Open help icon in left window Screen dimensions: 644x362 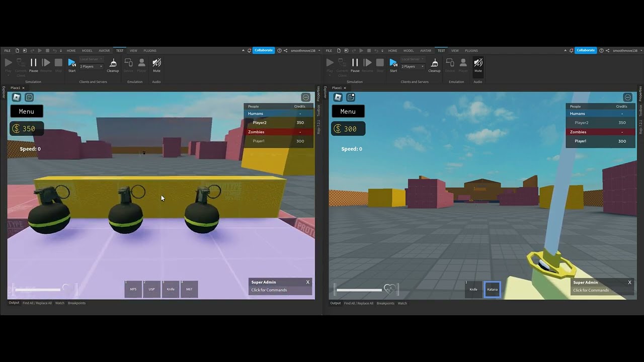point(279,50)
